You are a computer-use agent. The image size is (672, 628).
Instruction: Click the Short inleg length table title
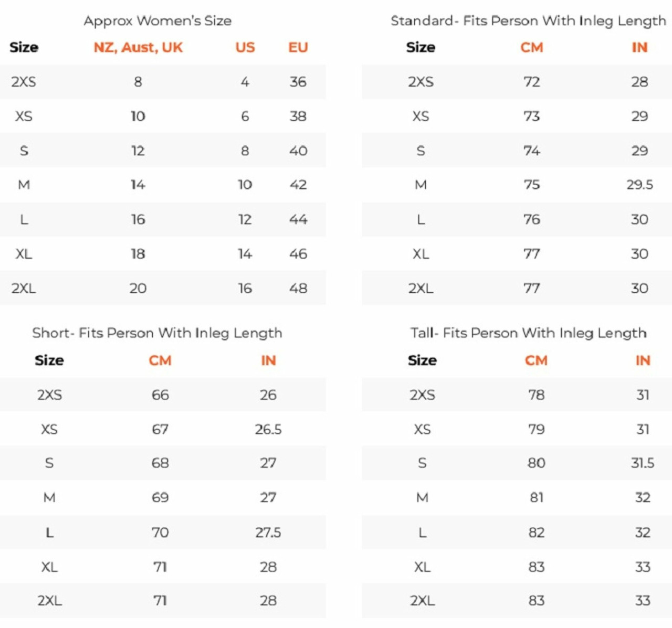click(x=157, y=333)
